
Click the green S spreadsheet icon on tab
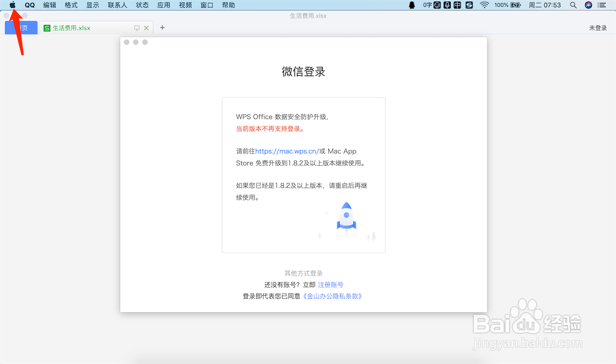47,28
